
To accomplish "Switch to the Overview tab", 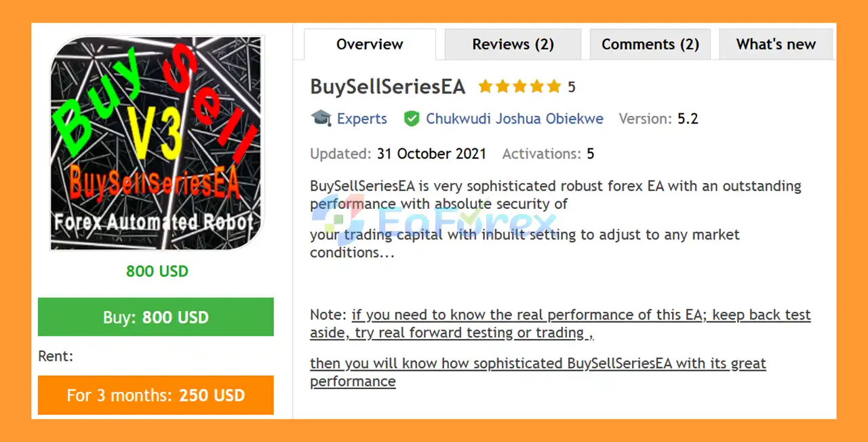I will pyautogui.click(x=370, y=45).
